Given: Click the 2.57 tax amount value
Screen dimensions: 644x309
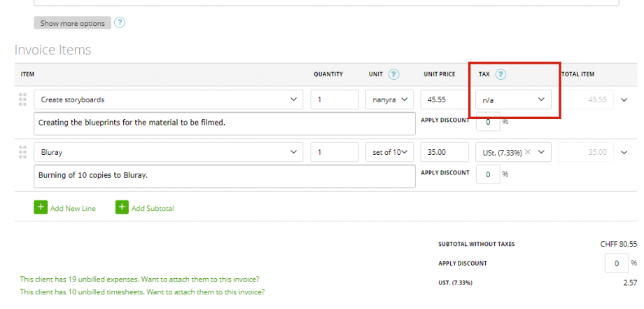Looking at the screenshot, I should tap(630, 282).
